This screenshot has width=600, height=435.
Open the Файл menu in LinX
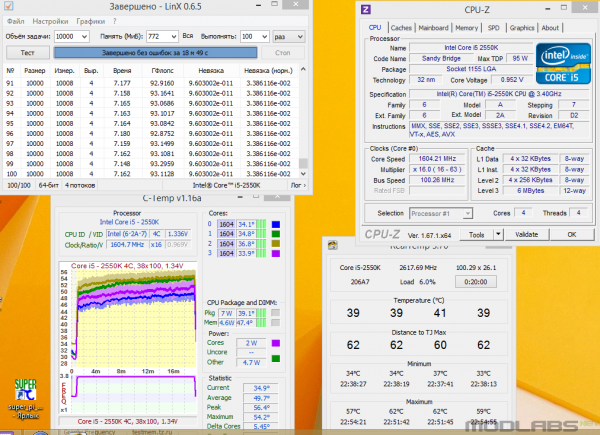(15, 21)
